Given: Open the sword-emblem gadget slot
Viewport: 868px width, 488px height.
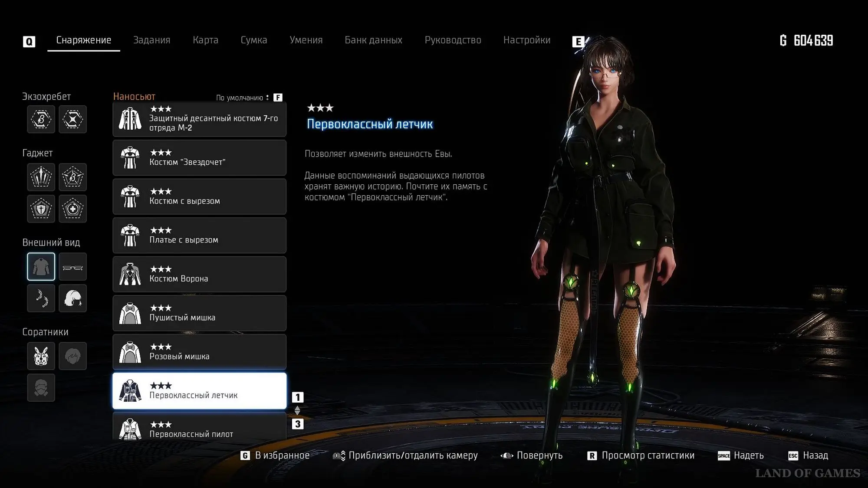Looking at the screenshot, I should pos(41,177).
